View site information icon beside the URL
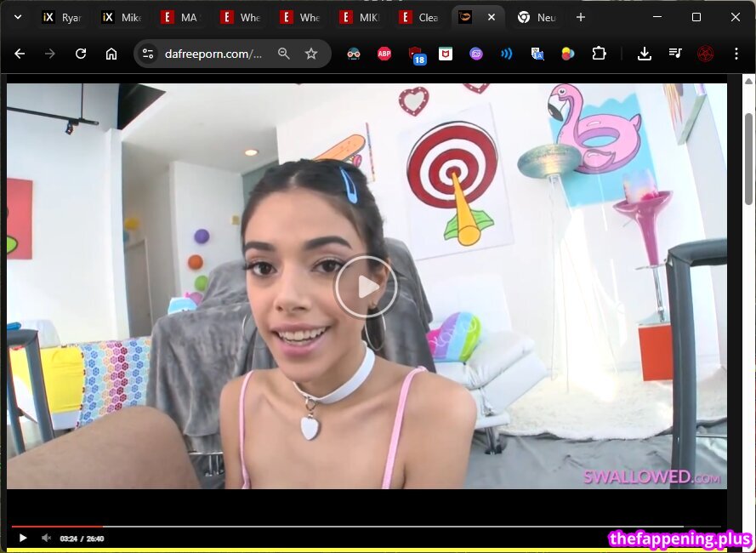The width and height of the screenshot is (756, 553). (148, 54)
